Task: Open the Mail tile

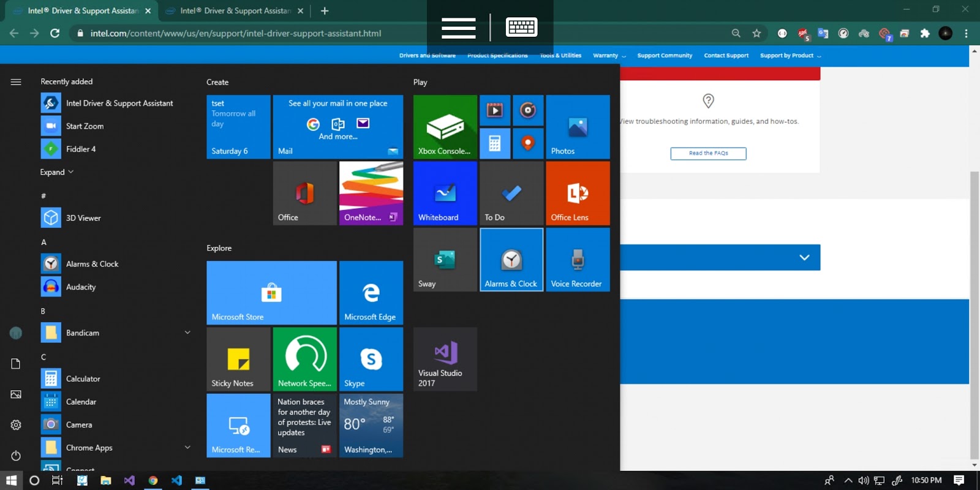Action: 338,127
